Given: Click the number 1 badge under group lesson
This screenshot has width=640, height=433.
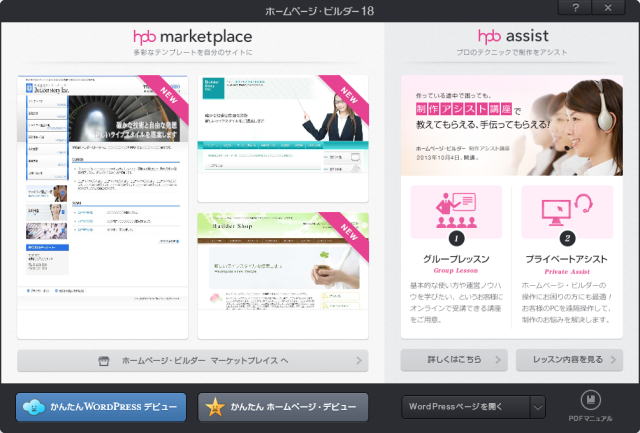Looking at the screenshot, I should click(x=456, y=238).
